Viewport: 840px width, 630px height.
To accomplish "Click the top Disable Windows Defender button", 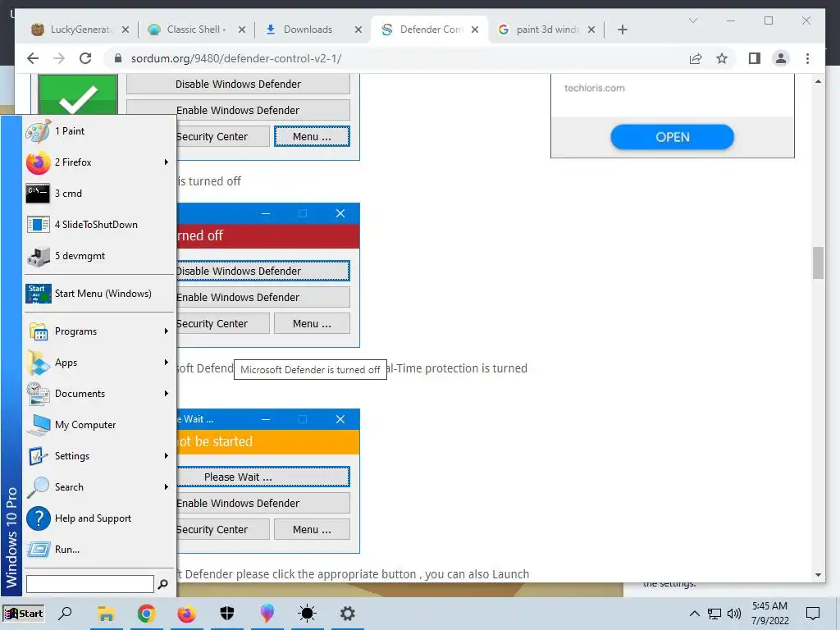I will tap(238, 84).
